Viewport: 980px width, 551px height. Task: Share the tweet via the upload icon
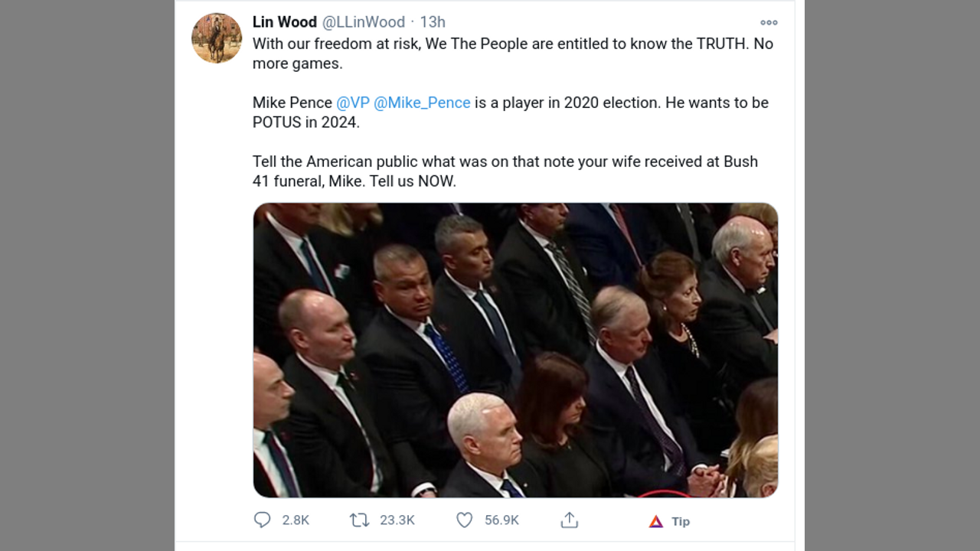pos(569,520)
